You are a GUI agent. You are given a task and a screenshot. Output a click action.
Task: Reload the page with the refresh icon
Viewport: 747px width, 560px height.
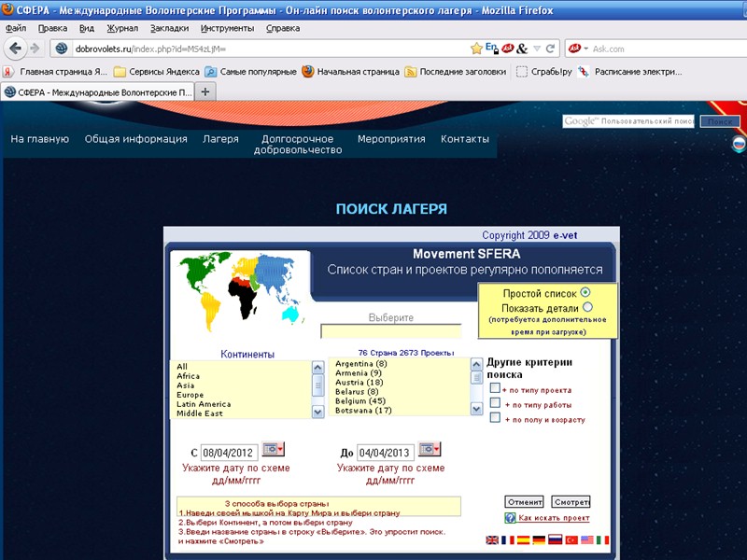(550, 49)
